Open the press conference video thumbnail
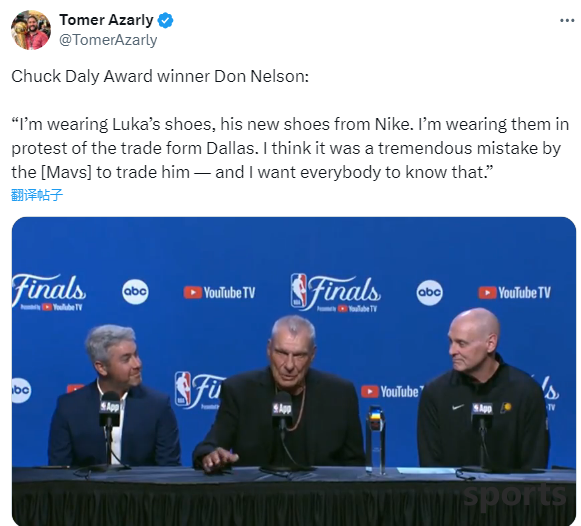The image size is (581, 526). click(x=294, y=371)
